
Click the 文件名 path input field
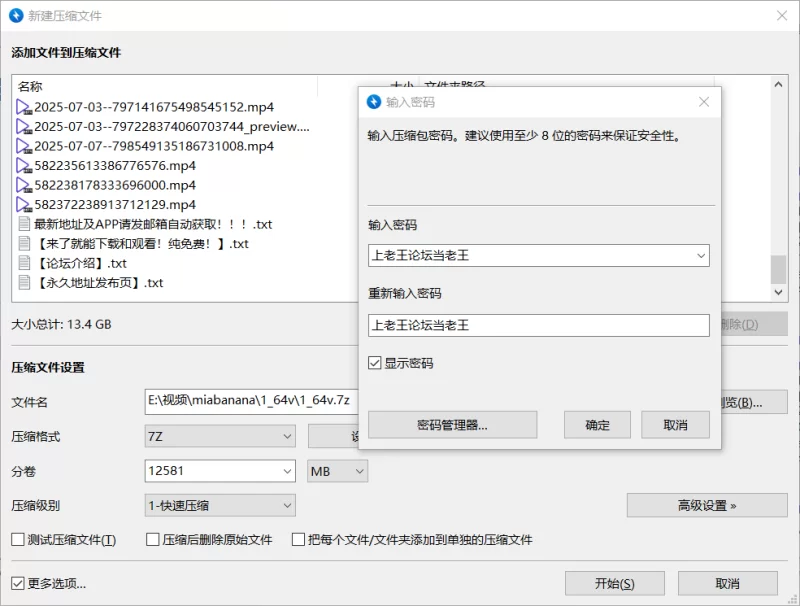coord(252,401)
